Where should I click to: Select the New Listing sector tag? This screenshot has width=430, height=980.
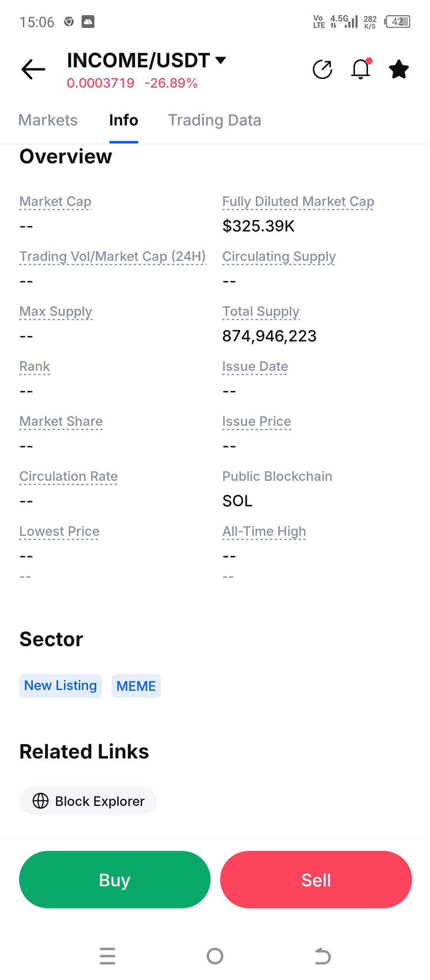tap(60, 686)
